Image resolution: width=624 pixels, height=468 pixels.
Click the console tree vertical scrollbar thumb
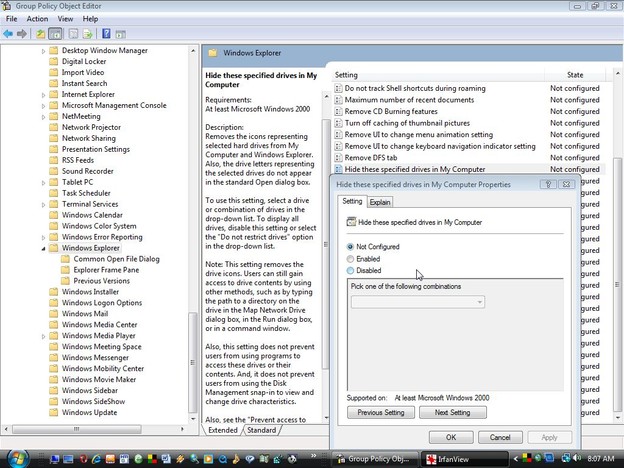(x=193, y=362)
